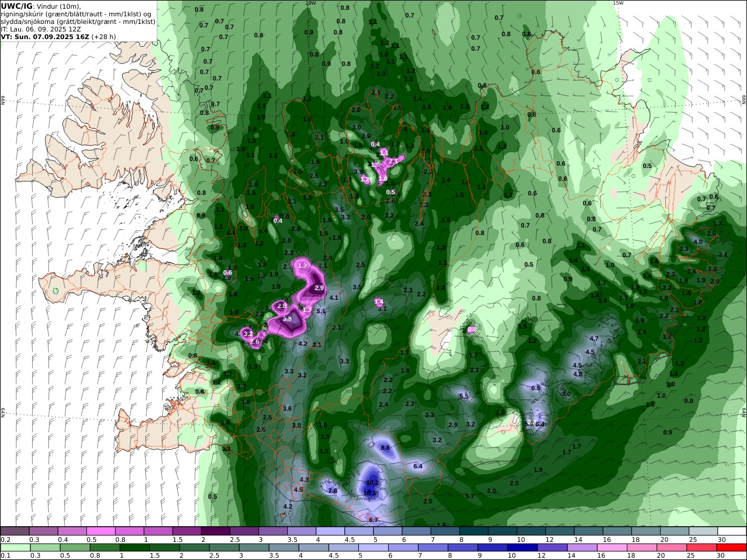Click the red rain swatch between 25 and 30
The height and width of the screenshot is (560, 747).
(x=700, y=547)
